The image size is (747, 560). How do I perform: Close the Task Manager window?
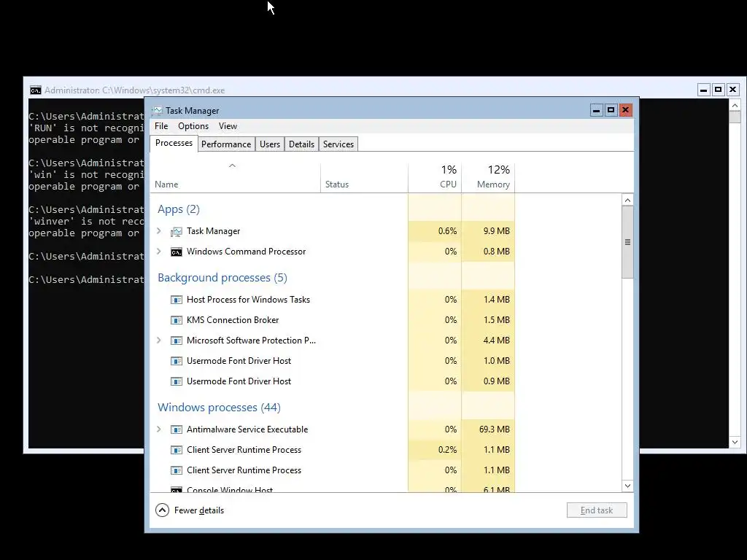click(625, 111)
